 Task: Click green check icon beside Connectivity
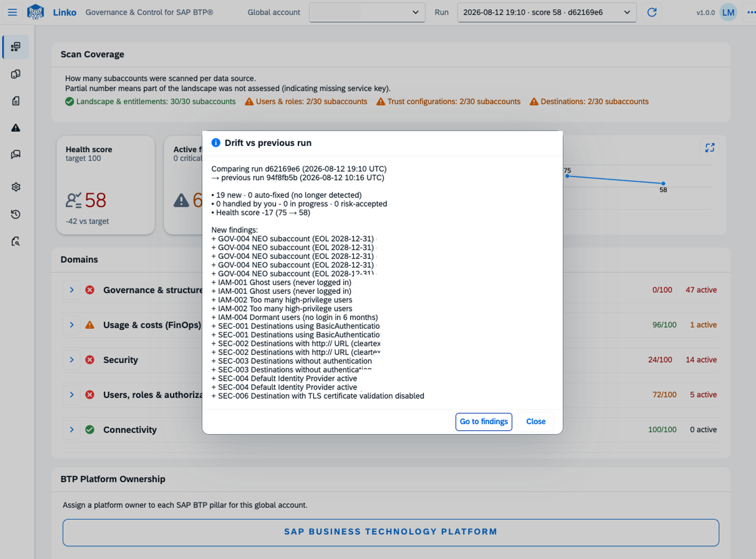pos(90,430)
